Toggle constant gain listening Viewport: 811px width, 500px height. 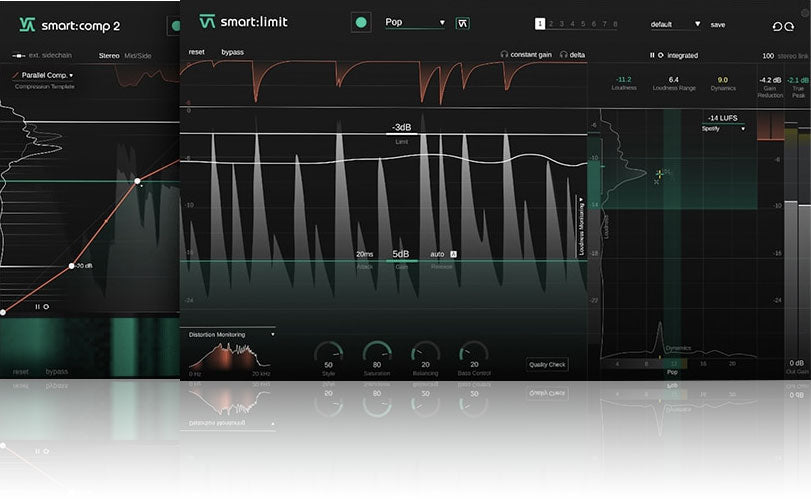[x=526, y=54]
